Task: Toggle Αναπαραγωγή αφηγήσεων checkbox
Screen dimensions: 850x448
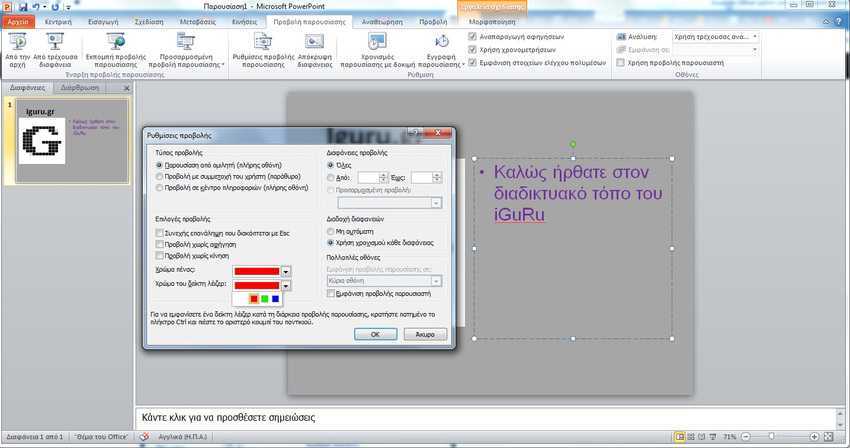Action: point(472,37)
